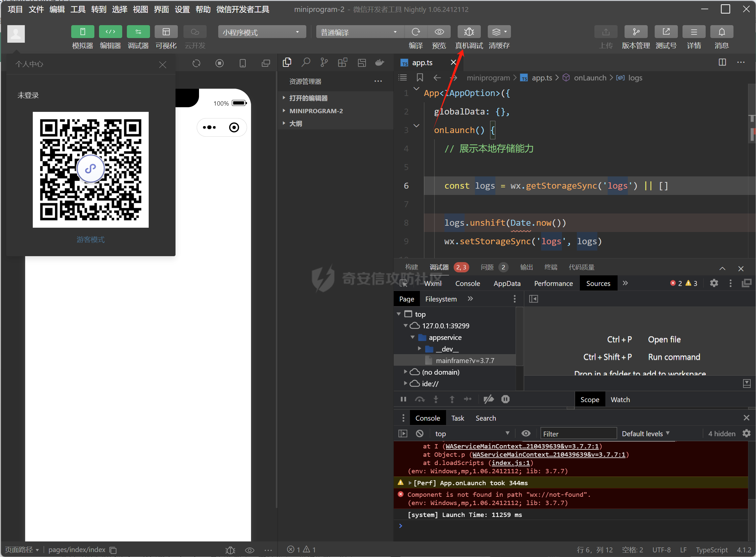The width and height of the screenshot is (756, 557).
Task: Open the source control branch icon
Action: 324,62
